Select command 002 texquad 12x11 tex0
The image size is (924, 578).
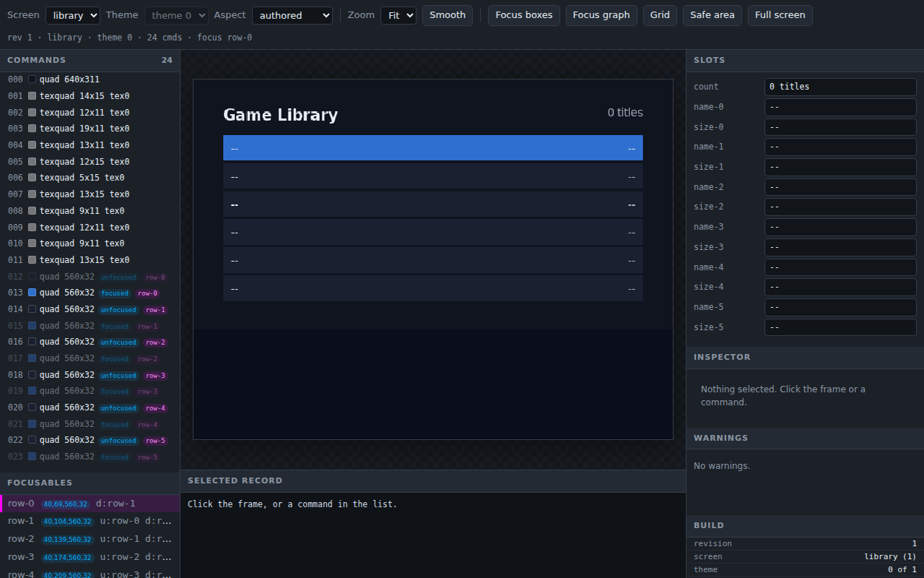(90, 113)
